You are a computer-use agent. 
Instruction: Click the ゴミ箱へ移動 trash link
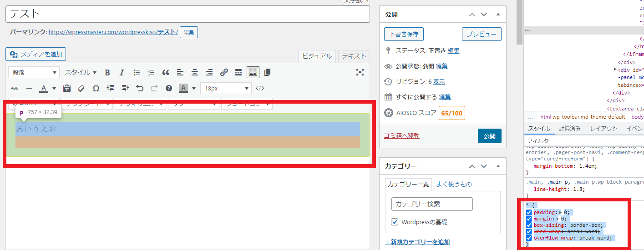401,135
